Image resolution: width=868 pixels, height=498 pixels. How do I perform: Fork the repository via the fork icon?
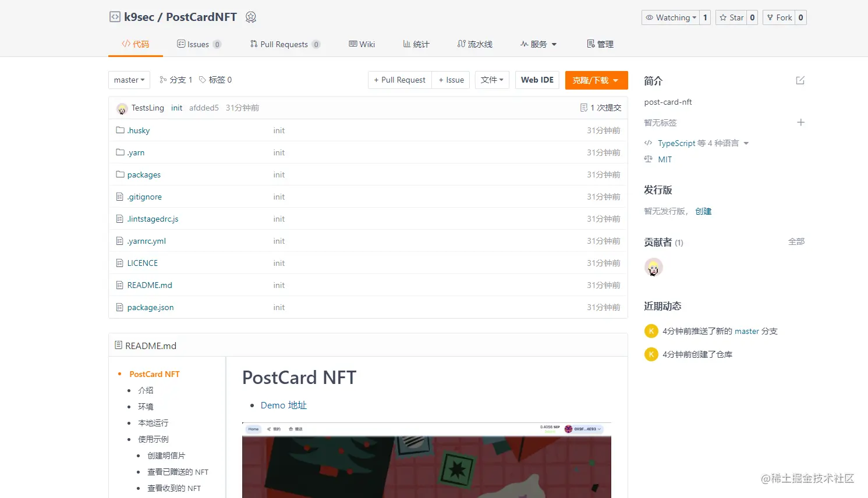772,17
